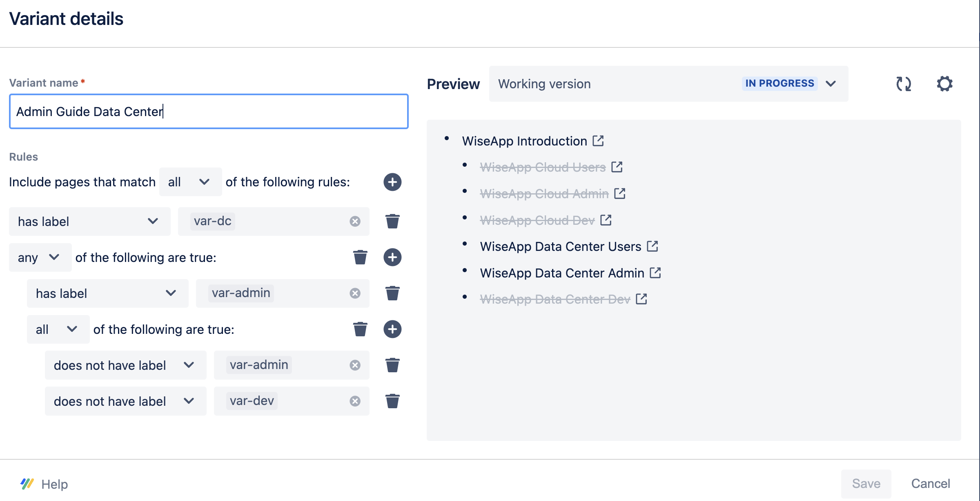Open preview settings gear icon
The image size is (980, 501).
click(x=944, y=84)
